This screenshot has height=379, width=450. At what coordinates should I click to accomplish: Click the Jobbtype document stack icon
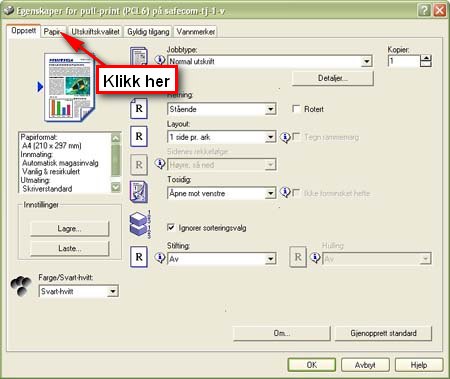139,57
